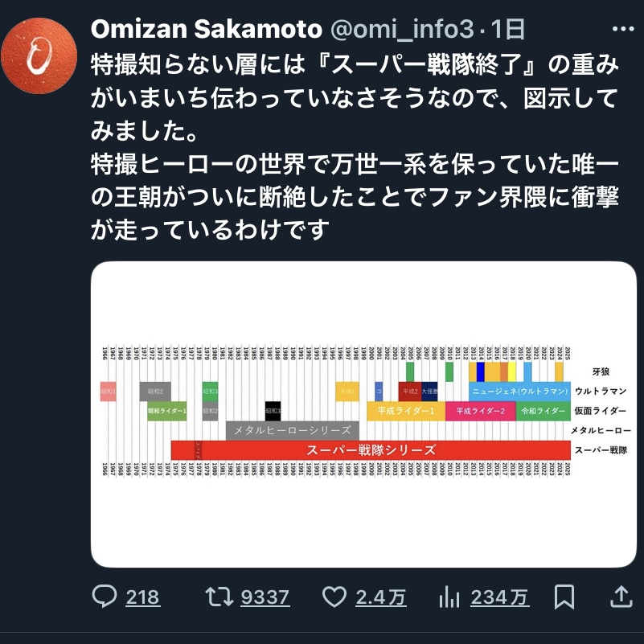The image size is (644, 644).
Task: Select the pink 平成ライダー2 block
Action: [x=480, y=411]
